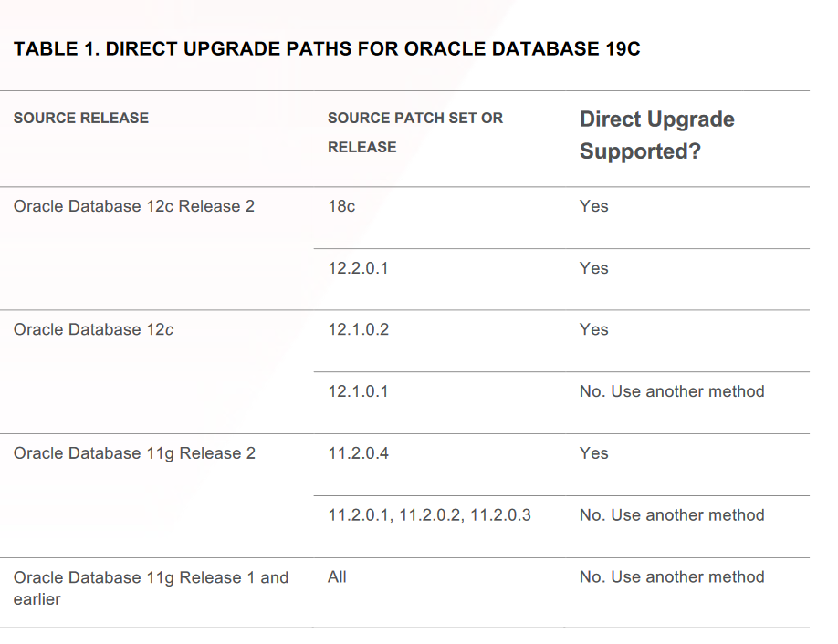Click 'Oracle Database 11g Release 2' cell
This screenshot has height=644, width=838.
coord(134,453)
